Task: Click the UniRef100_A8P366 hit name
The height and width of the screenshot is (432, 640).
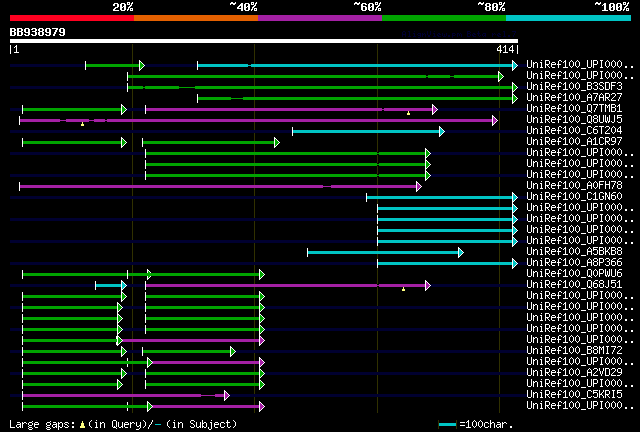Action: point(574,263)
